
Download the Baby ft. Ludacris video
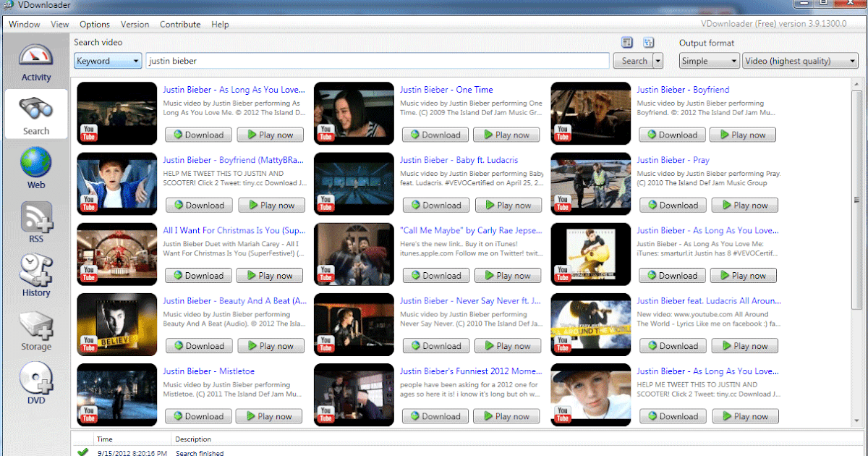click(435, 205)
